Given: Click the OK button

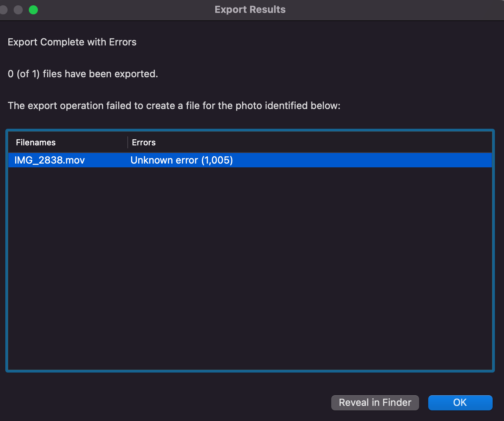Looking at the screenshot, I should coord(460,402).
